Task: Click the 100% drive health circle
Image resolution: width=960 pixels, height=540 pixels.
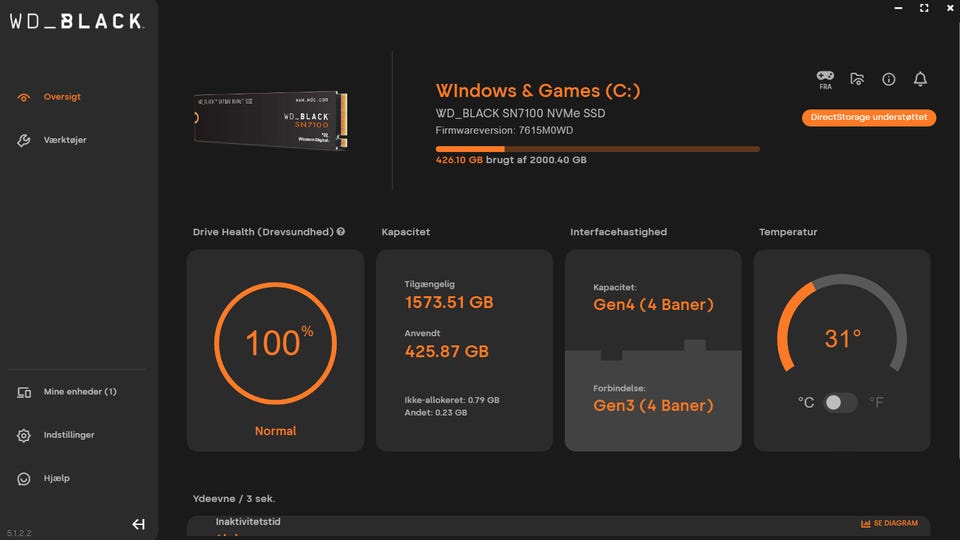Action: pyautogui.click(x=275, y=342)
